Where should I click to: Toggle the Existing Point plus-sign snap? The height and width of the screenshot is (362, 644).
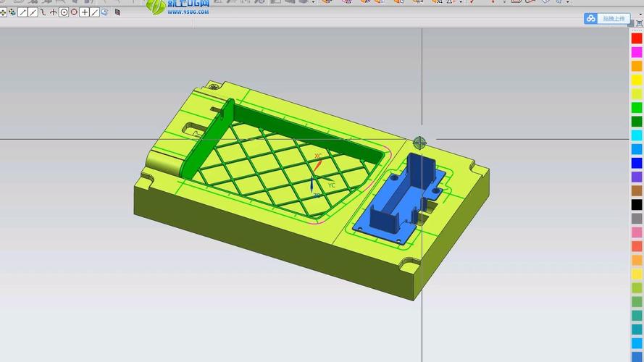[85, 12]
